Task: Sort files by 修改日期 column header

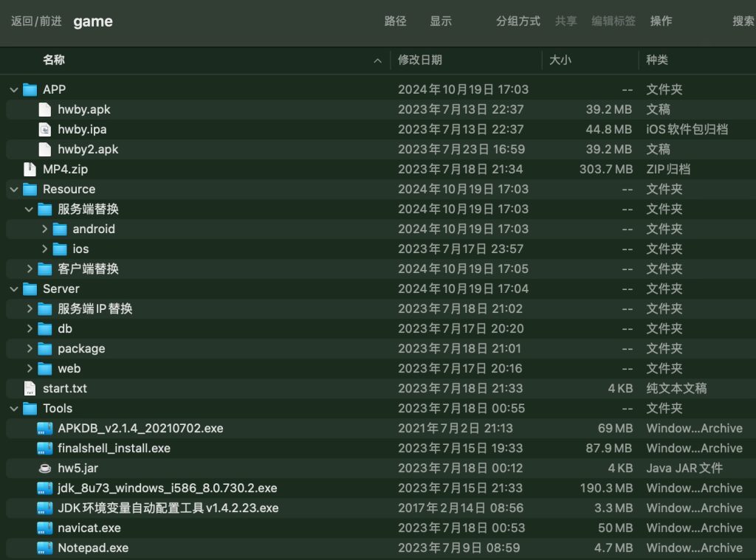Action: click(x=420, y=60)
